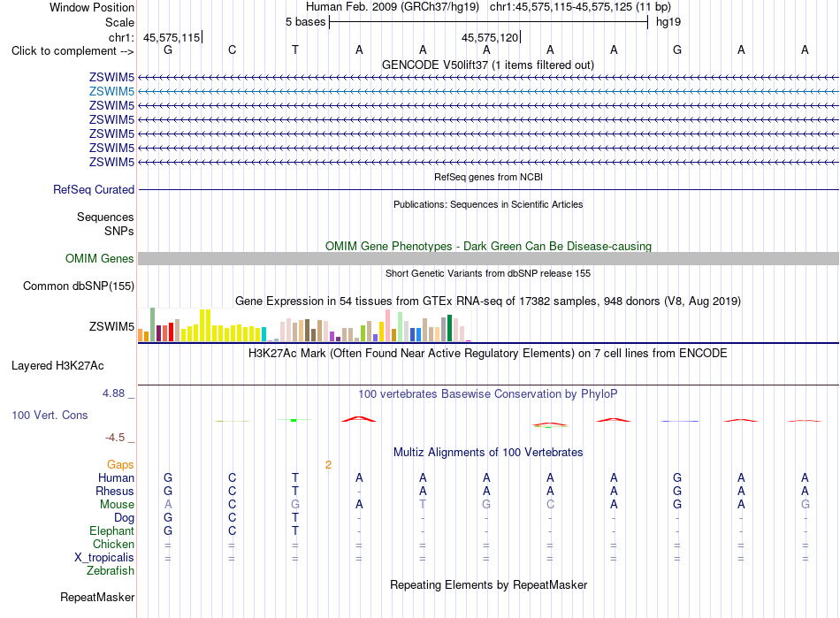This screenshot has width=840, height=618.
Task: Click the '5 bases' scale bar label
Action: tap(305, 22)
